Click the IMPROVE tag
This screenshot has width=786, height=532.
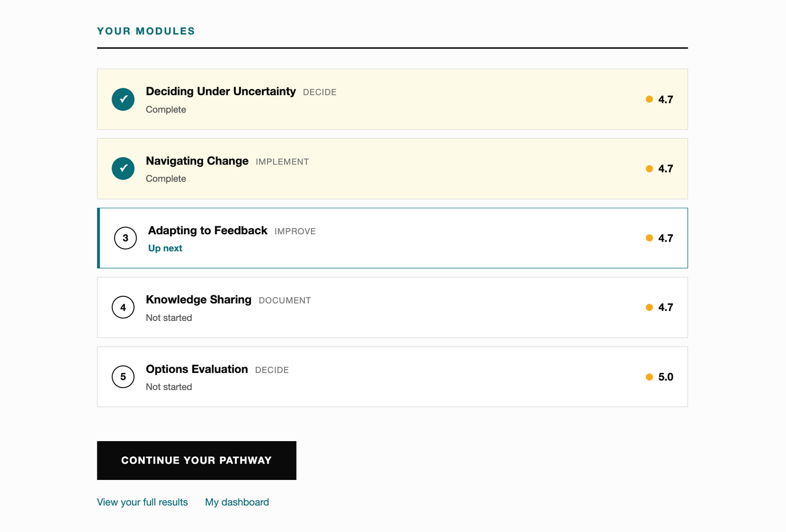click(295, 231)
